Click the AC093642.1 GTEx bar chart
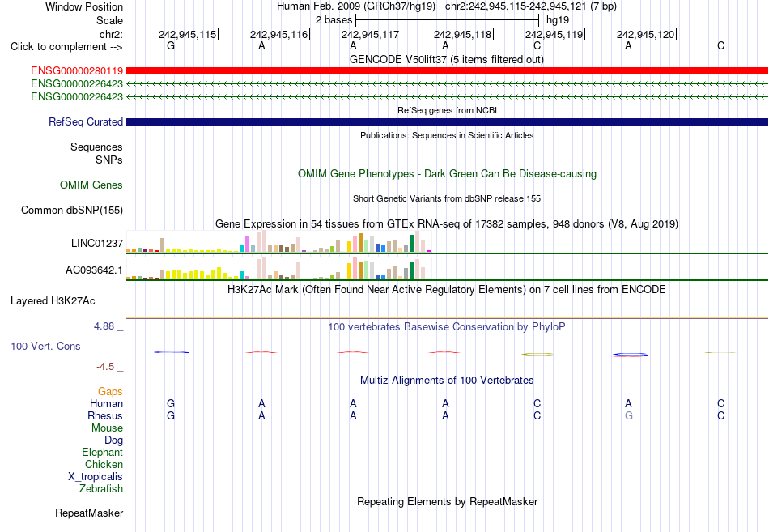 point(278,268)
